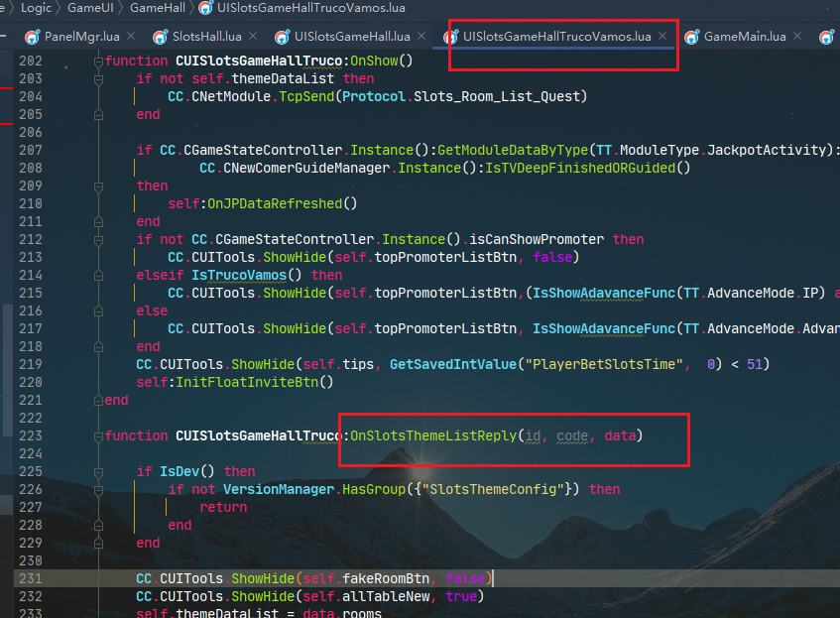Click gutter line number 231
Viewport: 840px width, 618px height.
[x=32, y=579]
